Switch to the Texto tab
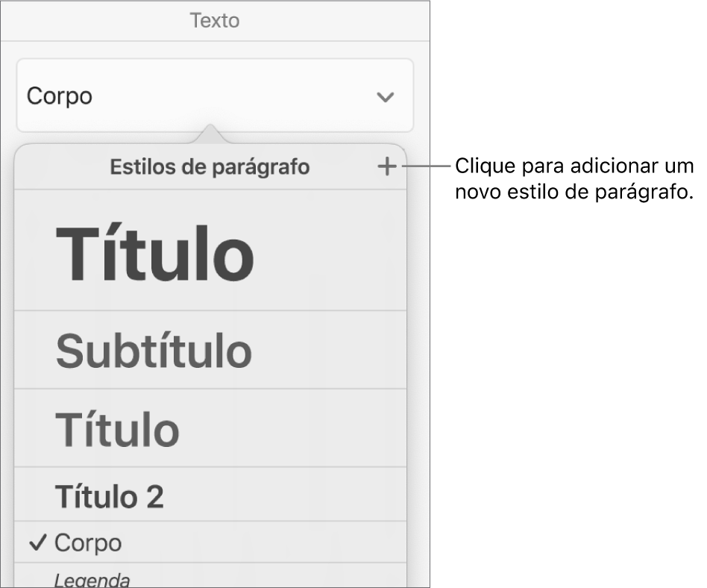The image size is (707, 588). coord(215,20)
